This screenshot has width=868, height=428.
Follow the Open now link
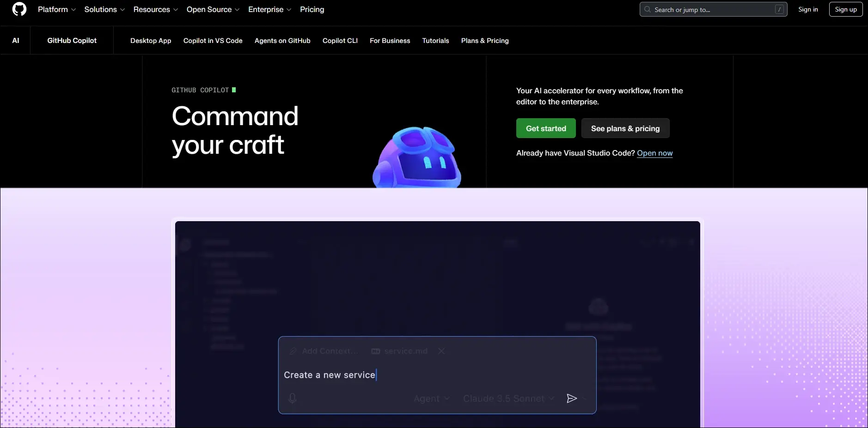click(x=654, y=153)
